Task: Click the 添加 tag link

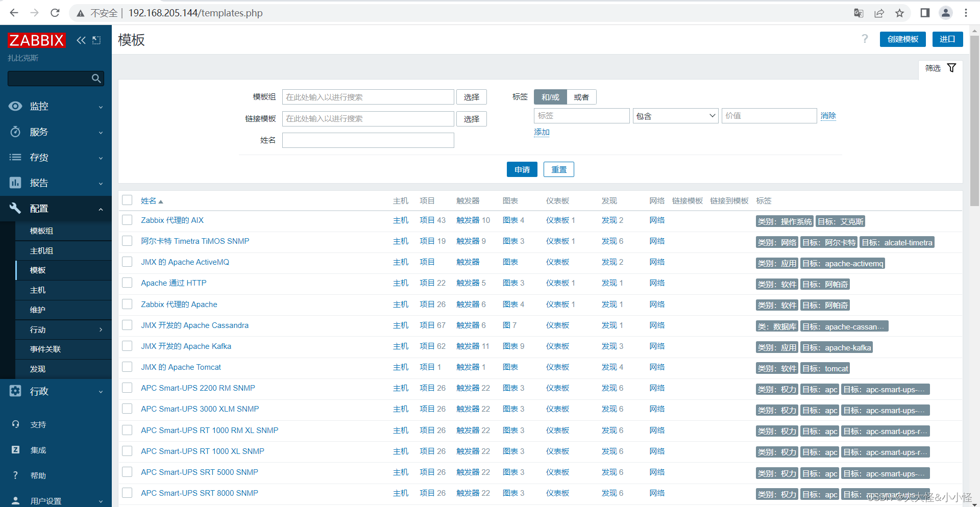Action: (542, 132)
